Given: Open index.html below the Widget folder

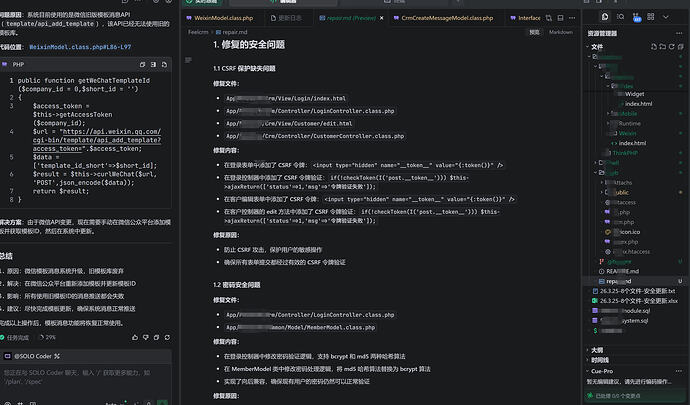Looking at the screenshot, I should [638, 104].
